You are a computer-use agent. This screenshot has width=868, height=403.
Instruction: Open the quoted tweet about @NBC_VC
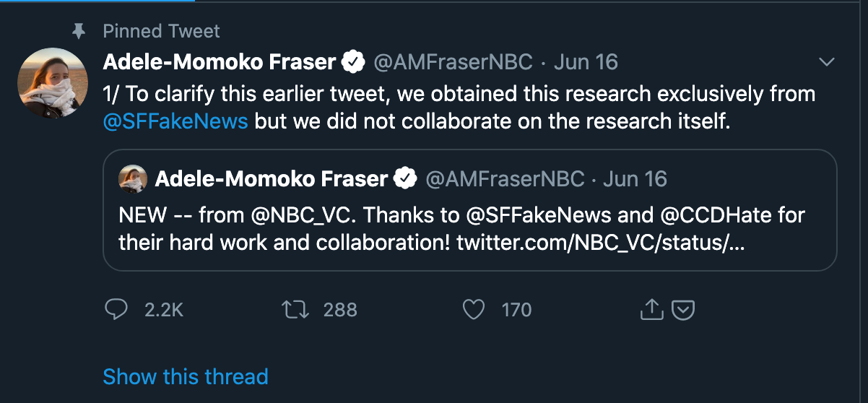(x=469, y=227)
